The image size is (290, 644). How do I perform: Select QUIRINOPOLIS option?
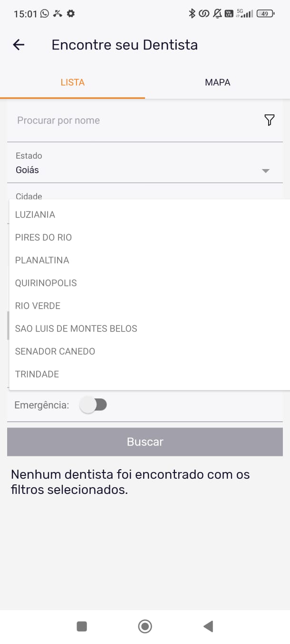[x=46, y=283]
